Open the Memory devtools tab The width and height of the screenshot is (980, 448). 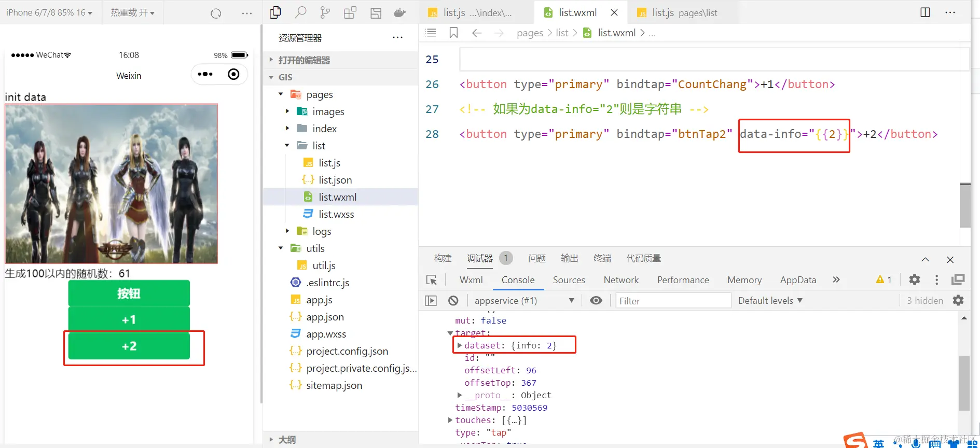pos(744,280)
